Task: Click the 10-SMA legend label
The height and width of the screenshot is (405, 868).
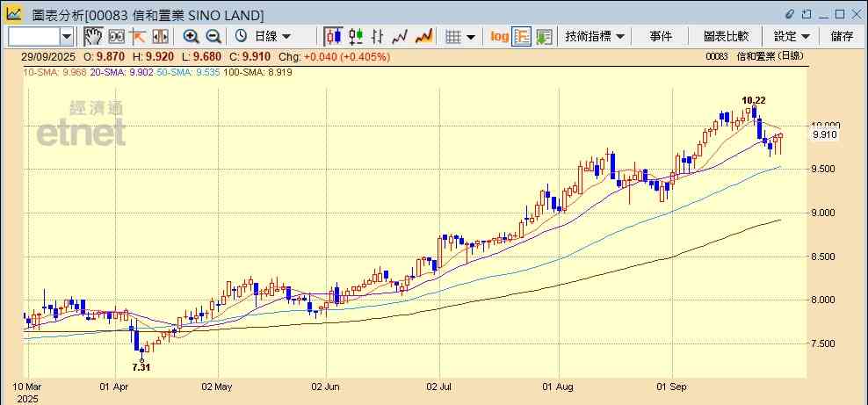Action: pyautogui.click(x=54, y=72)
